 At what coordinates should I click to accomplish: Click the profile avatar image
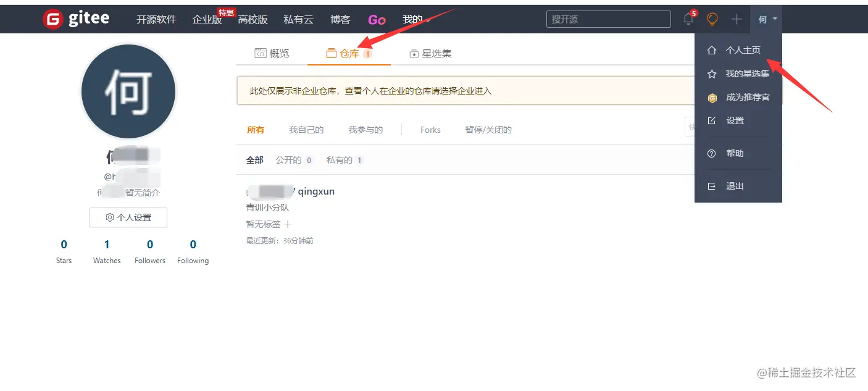point(128,91)
